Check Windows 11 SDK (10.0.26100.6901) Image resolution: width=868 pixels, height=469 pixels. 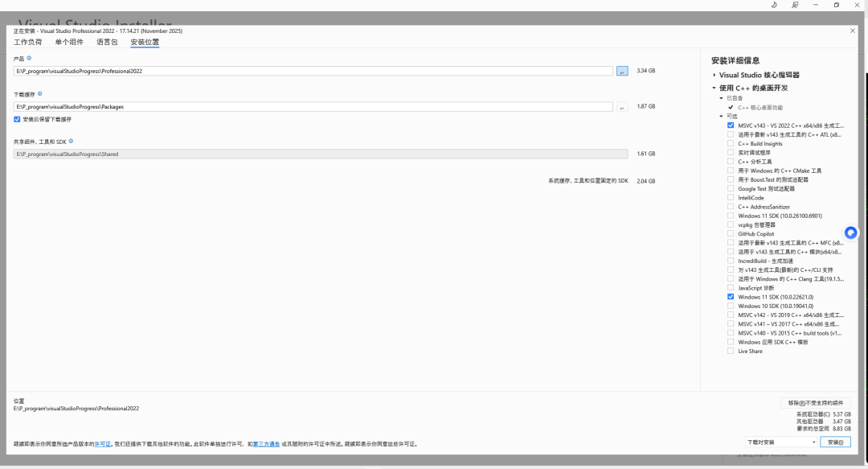coord(731,216)
